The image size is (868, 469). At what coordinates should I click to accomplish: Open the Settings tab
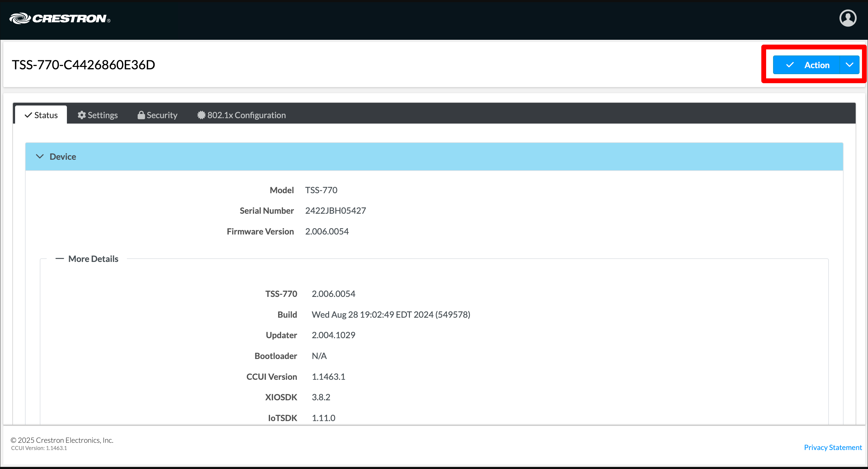pos(97,115)
